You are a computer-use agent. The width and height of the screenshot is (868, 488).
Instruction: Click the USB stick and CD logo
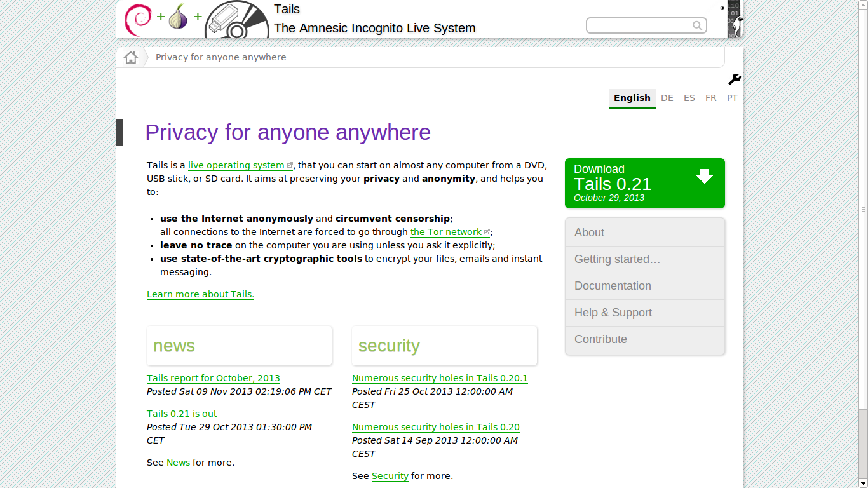tap(236, 20)
